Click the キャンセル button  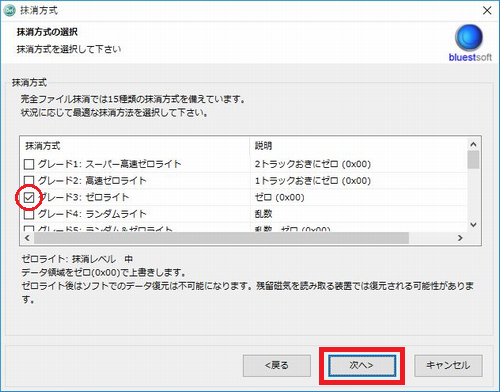448,365
